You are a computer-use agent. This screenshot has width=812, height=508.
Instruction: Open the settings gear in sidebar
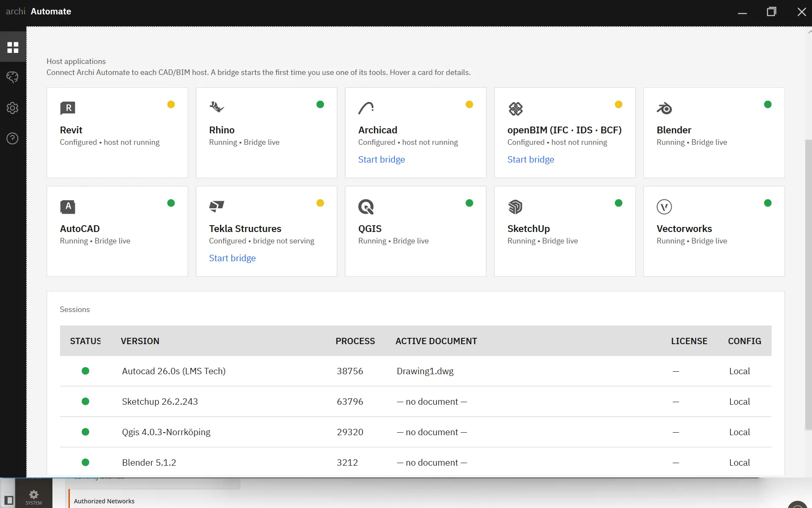[13, 108]
